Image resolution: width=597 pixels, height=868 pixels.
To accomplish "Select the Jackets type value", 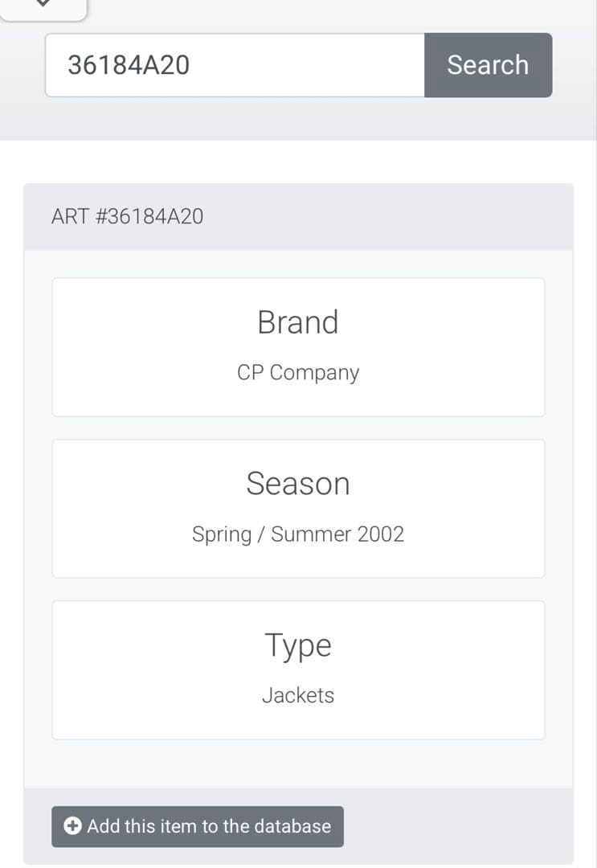I will coord(298,695).
